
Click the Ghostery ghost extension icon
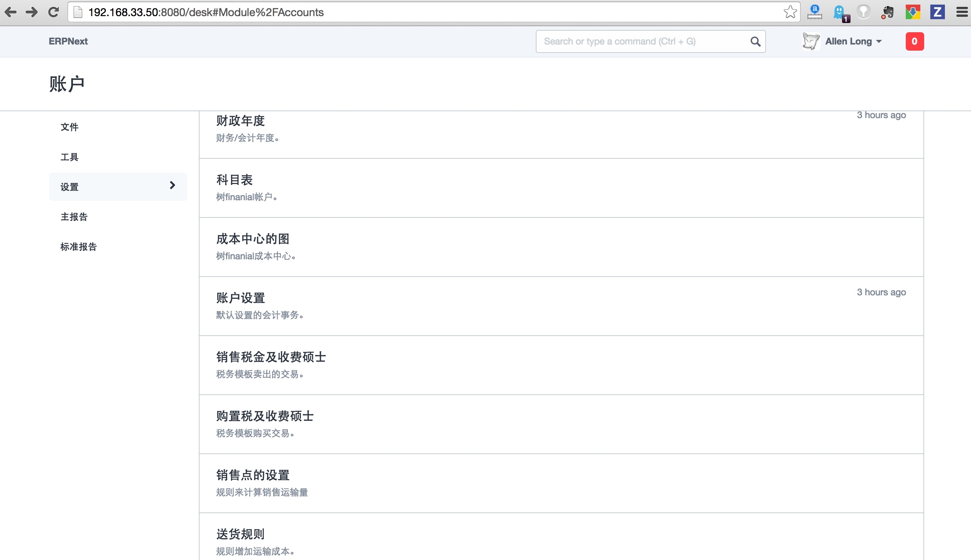(x=840, y=12)
